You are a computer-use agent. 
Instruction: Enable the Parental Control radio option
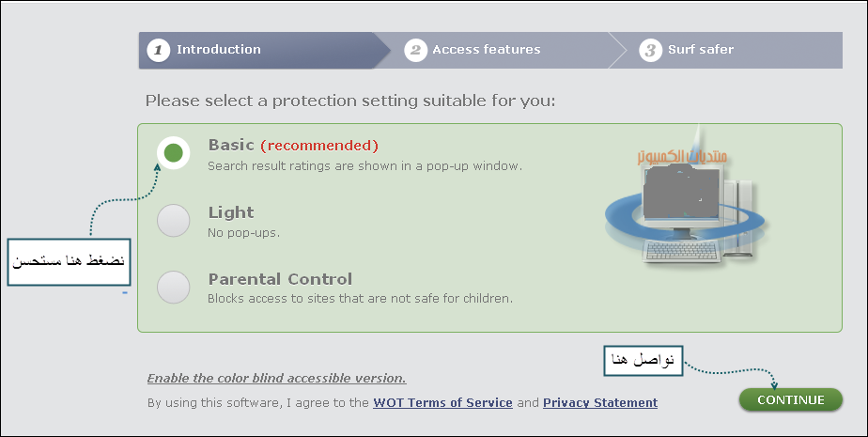(173, 287)
